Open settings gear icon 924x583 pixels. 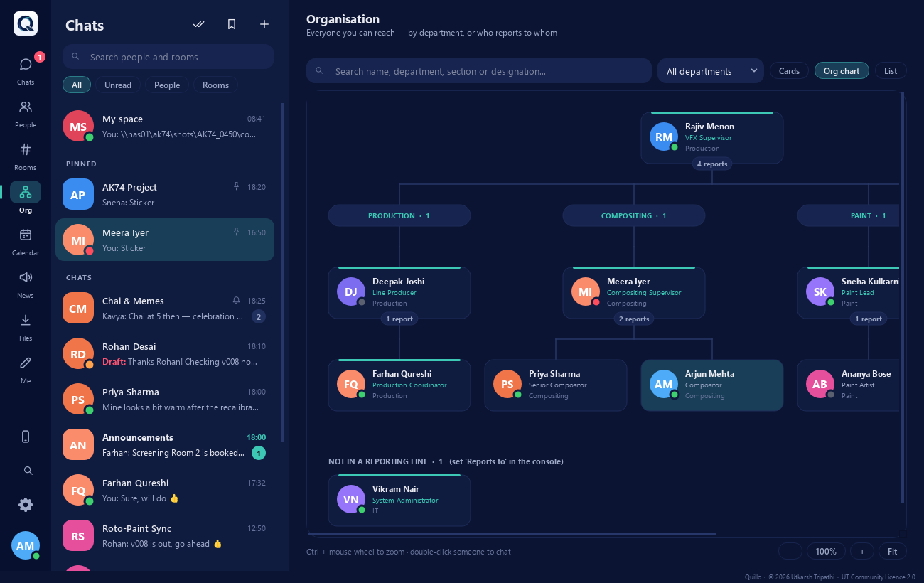26,505
